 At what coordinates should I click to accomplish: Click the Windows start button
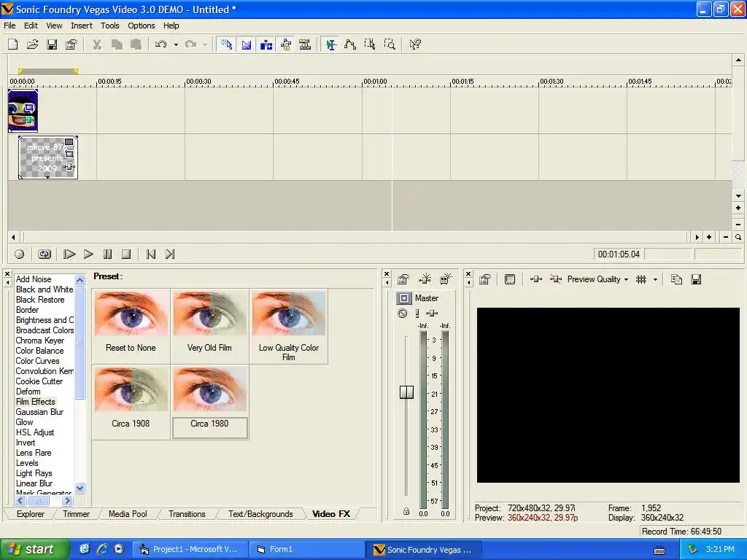[x=34, y=549]
